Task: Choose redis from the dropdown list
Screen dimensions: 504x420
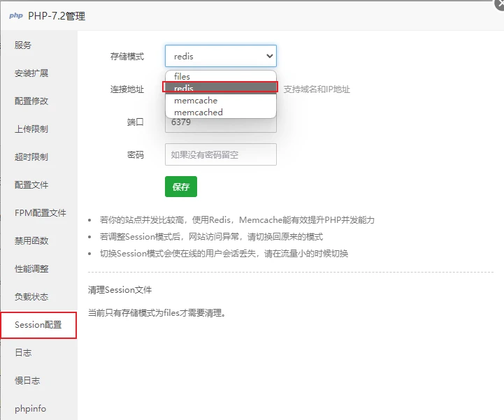Action: coord(220,88)
